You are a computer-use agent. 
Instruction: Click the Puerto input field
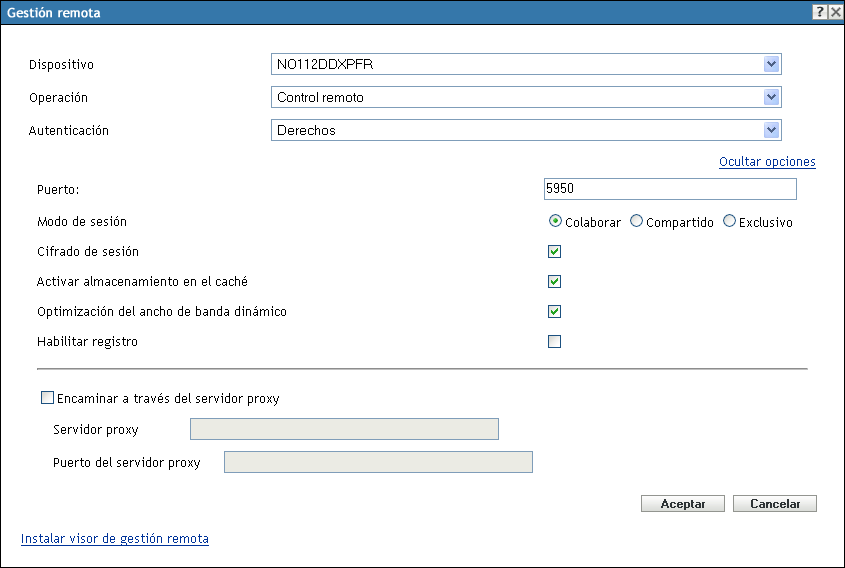[670, 189]
